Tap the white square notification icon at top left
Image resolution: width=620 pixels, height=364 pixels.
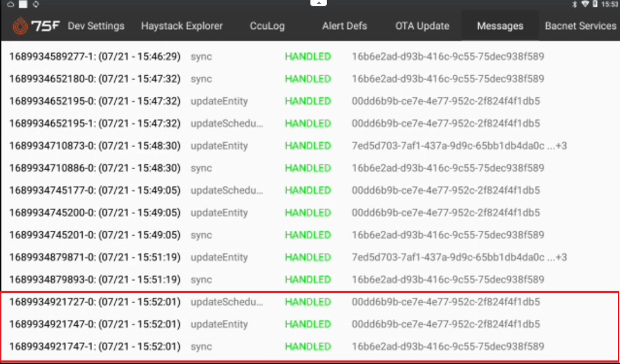tap(23, 5)
